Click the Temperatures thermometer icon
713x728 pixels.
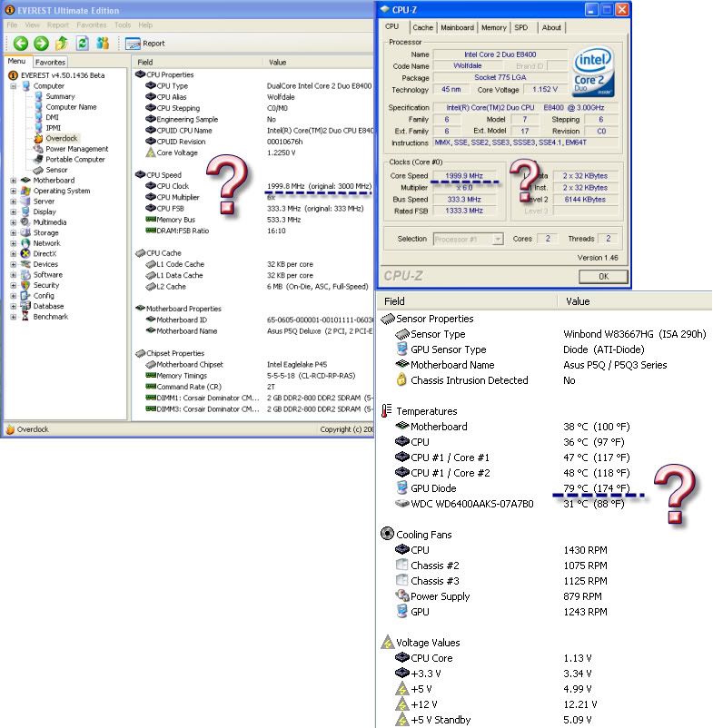tap(386, 410)
